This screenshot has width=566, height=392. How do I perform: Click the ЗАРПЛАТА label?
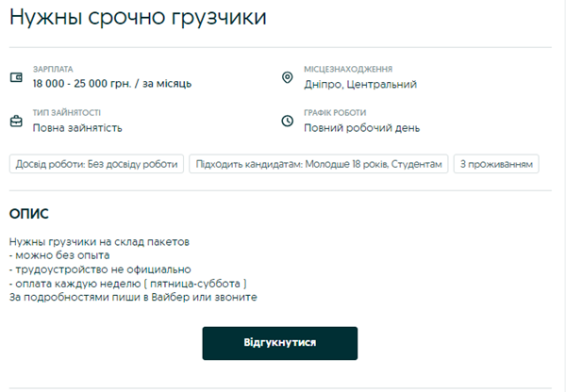tap(52, 70)
